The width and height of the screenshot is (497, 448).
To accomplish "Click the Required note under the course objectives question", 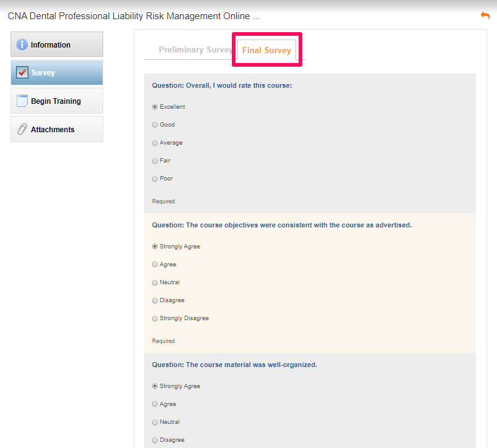I will [163, 341].
